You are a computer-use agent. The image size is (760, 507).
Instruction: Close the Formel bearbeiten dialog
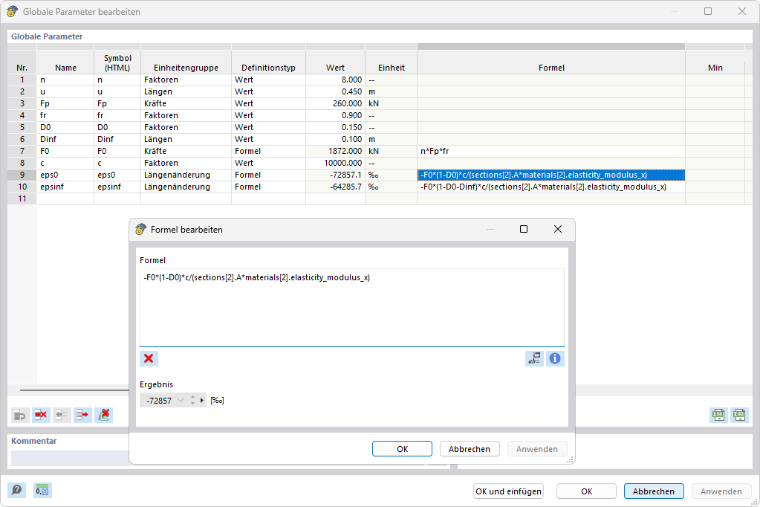pyautogui.click(x=558, y=229)
